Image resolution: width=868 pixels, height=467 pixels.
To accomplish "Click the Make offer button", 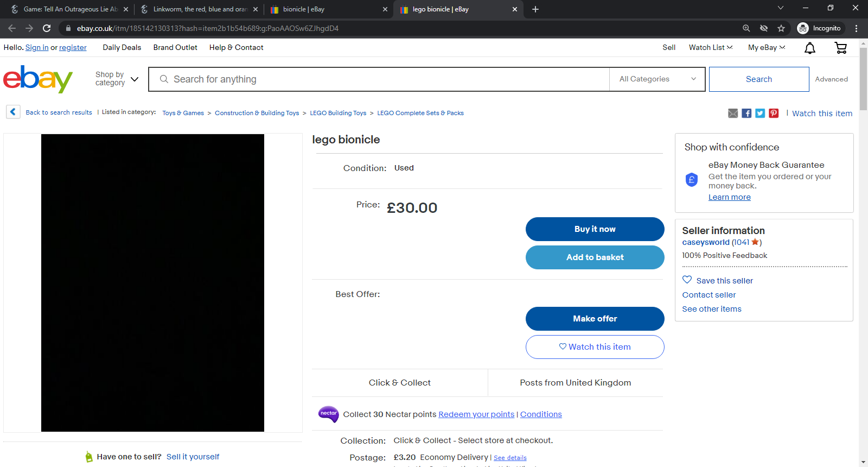I will click(595, 319).
